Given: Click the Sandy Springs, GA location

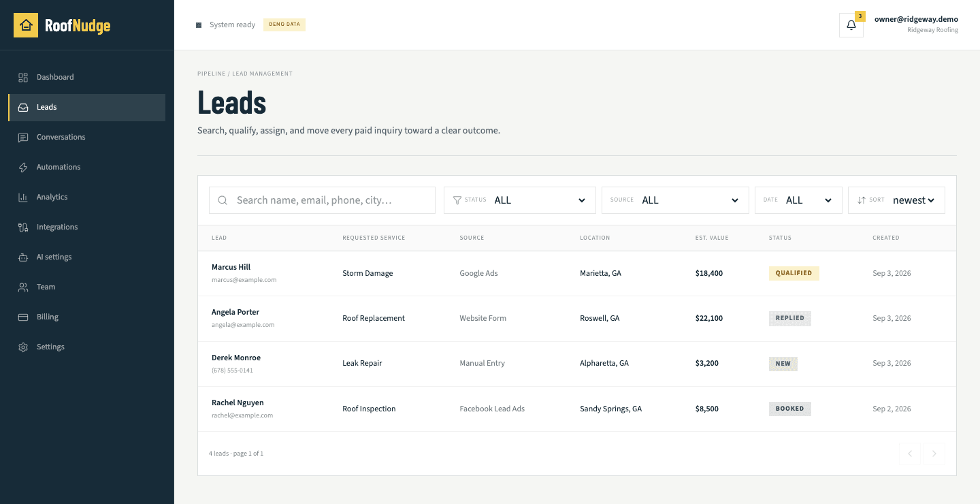Looking at the screenshot, I should click(x=611, y=409).
